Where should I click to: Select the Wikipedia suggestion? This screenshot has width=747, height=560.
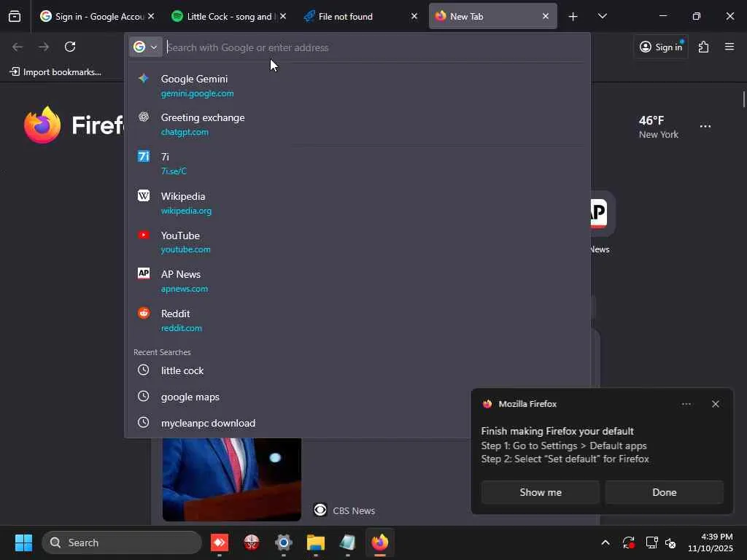357,203
